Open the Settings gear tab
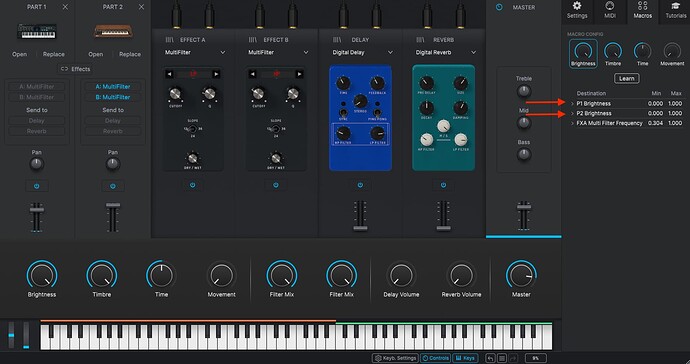 (576, 10)
